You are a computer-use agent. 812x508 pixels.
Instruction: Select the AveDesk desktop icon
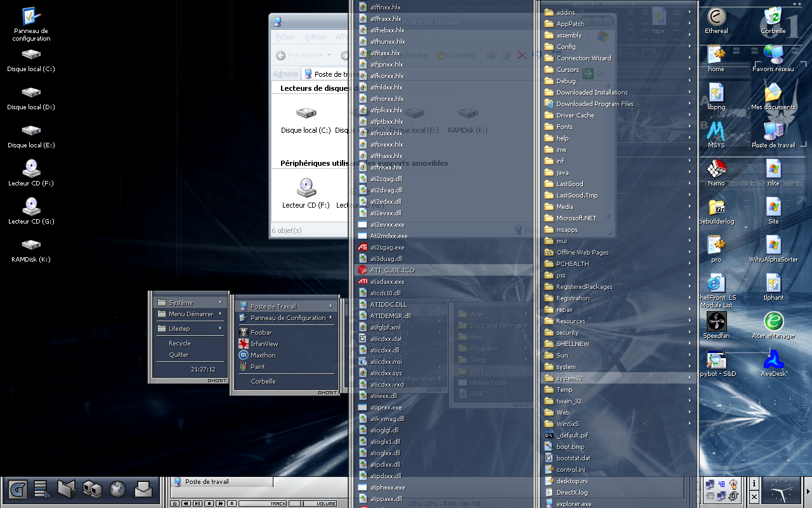click(x=773, y=363)
